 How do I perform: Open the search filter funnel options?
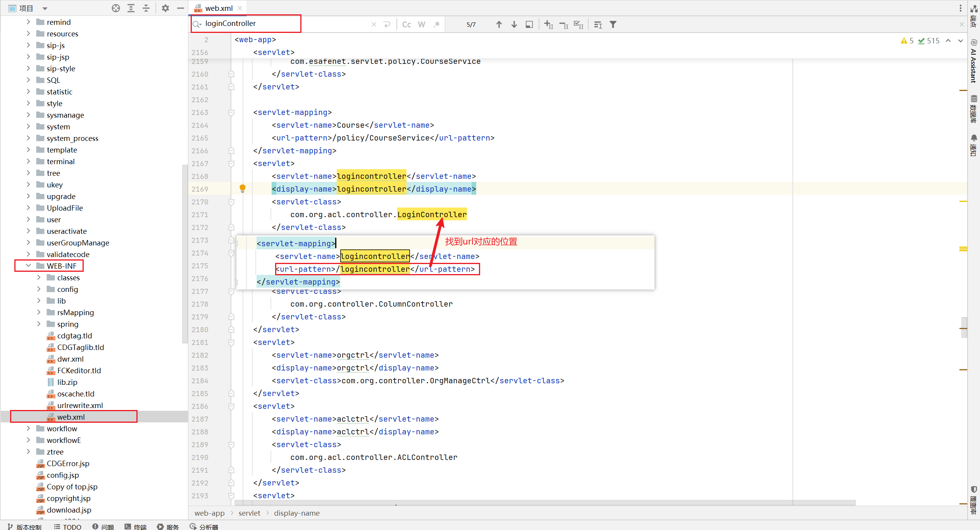pos(613,24)
